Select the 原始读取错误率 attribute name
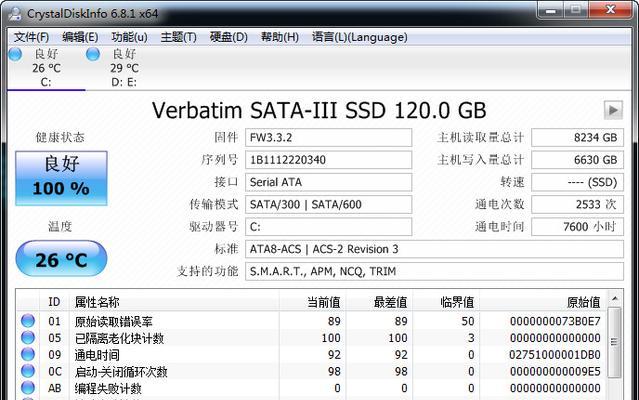Viewport: 639px width, 400px height. (x=113, y=321)
